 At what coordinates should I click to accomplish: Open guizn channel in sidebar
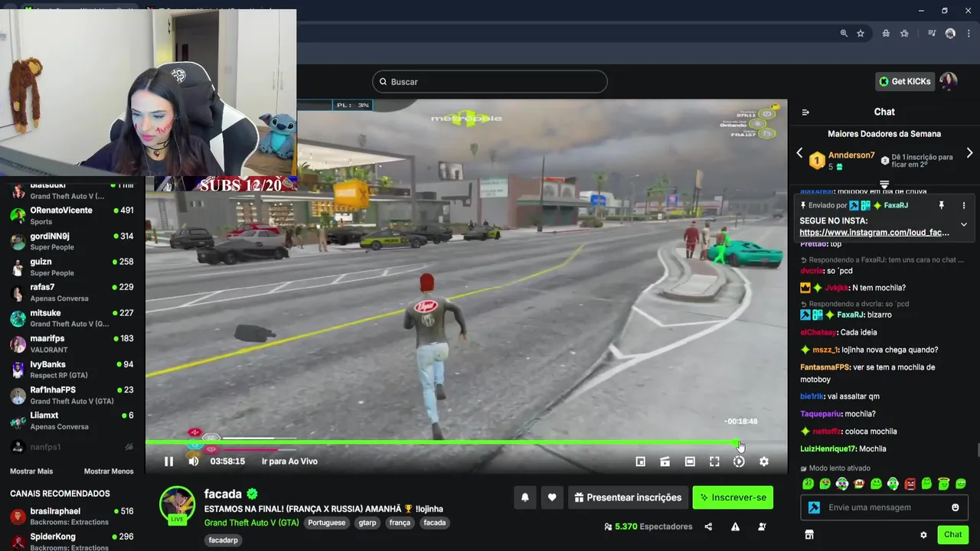click(x=72, y=267)
